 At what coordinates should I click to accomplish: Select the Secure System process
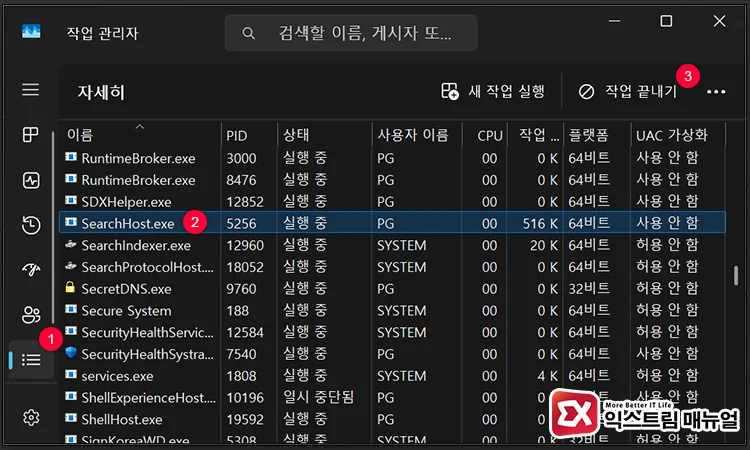(392, 311)
